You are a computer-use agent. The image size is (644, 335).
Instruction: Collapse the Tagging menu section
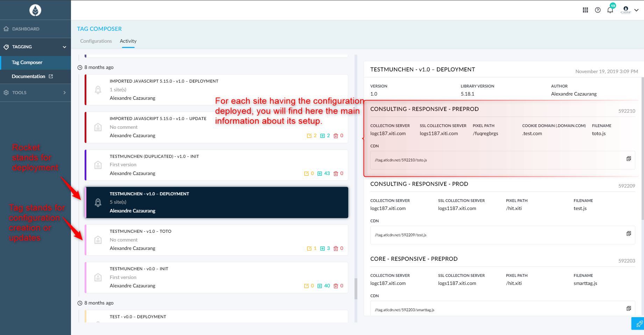[64, 47]
